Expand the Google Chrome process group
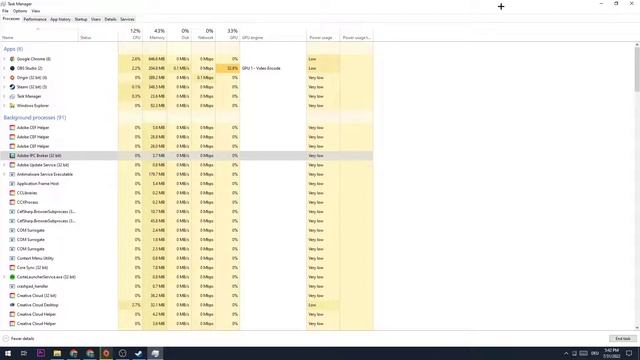This screenshot has height=360, width=640. pos(4,59)
